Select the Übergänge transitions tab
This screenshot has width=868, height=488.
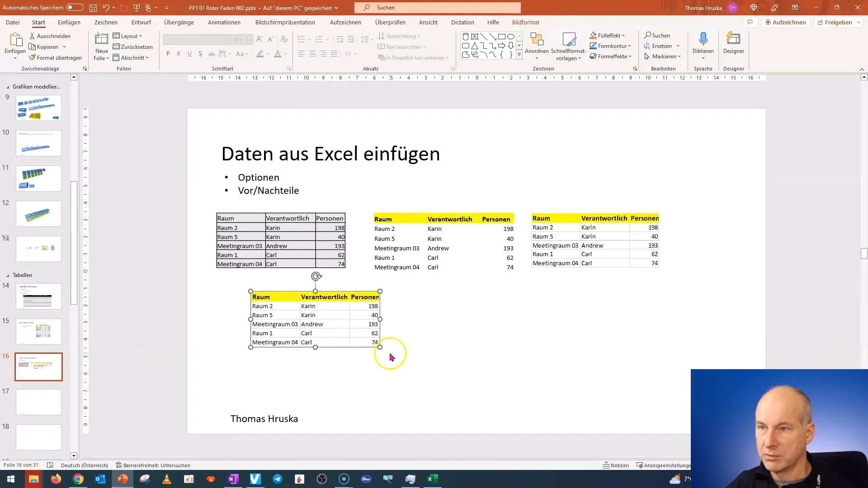(x=179, y=22)
